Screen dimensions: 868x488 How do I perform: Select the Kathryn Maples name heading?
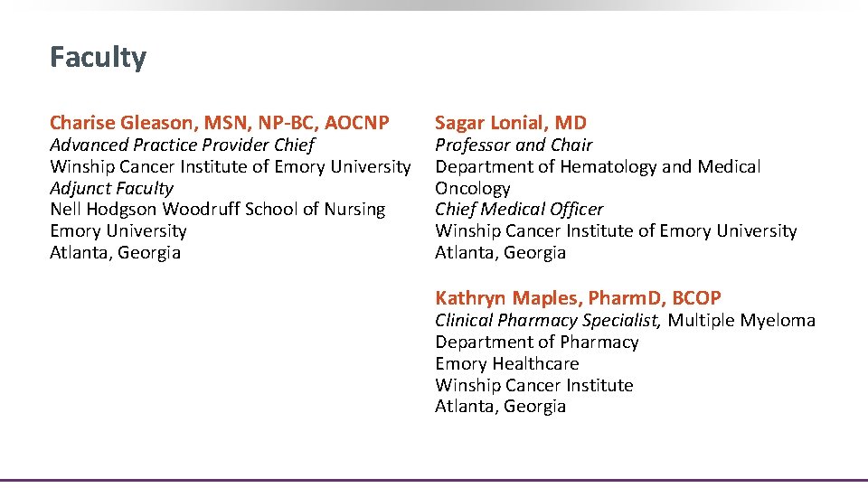(x=578, y=298)
